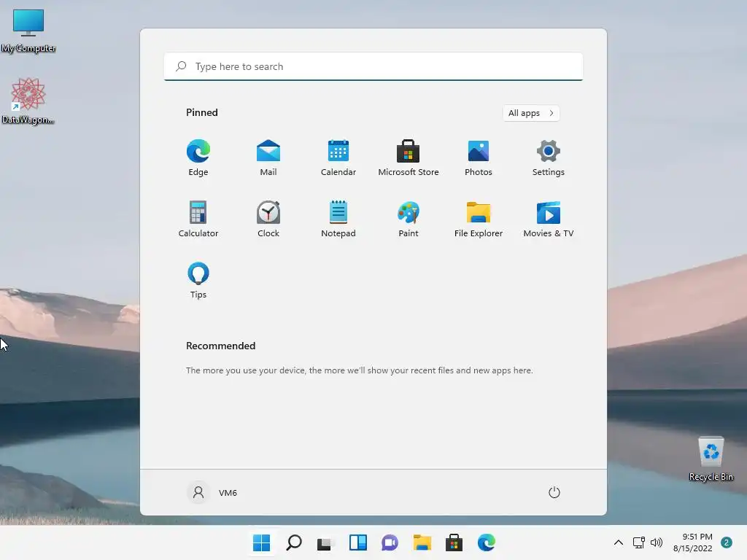Open pinned File Explorer in Start menu
Image resolution: width=747 pixels, height=560 pixels.
point(479,219)
